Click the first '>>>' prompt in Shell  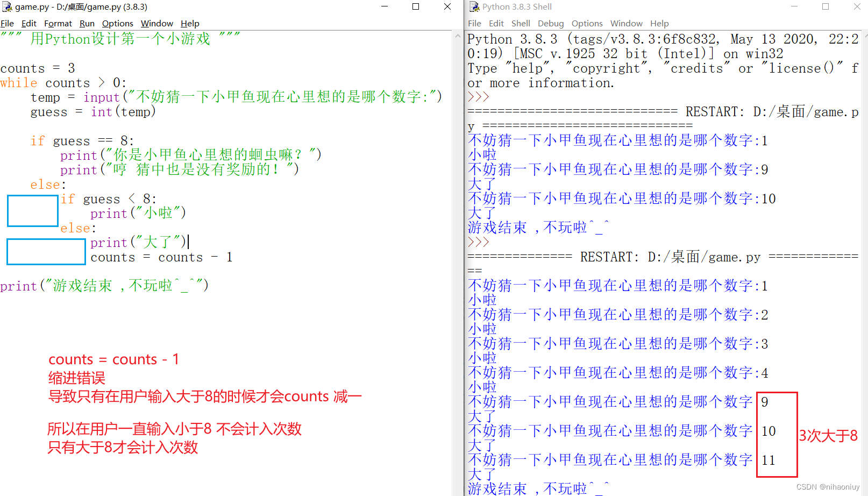coord(478,97)
